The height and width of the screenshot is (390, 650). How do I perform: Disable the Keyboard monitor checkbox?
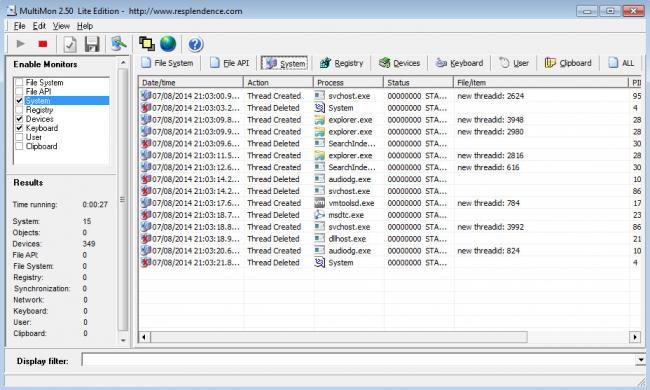(19, 128)
